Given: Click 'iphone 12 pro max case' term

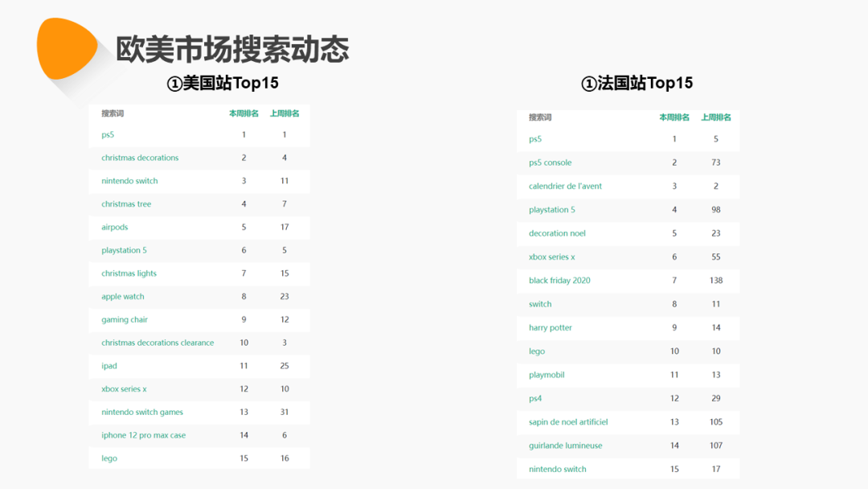Looking at the screenshot, I should tap(143, 435).
